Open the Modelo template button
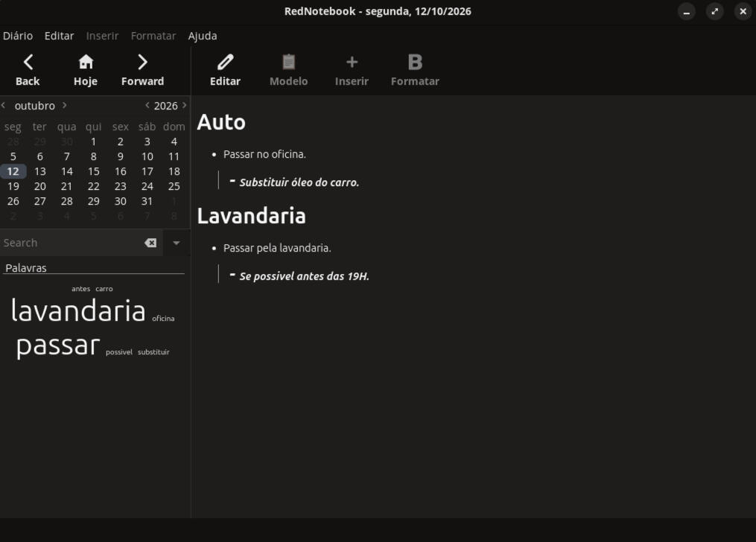The image size is (756, 542). [288, 70]
